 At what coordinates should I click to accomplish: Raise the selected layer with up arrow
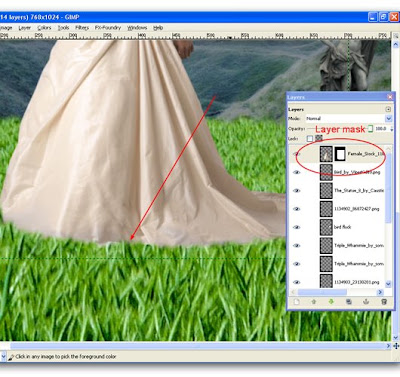click(314, 302)
